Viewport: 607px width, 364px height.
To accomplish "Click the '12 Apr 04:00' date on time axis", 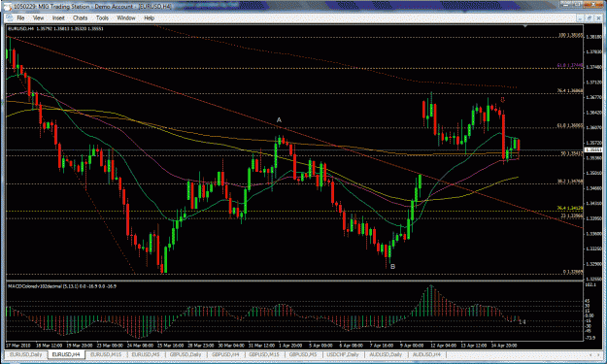I will pos(443,345).
